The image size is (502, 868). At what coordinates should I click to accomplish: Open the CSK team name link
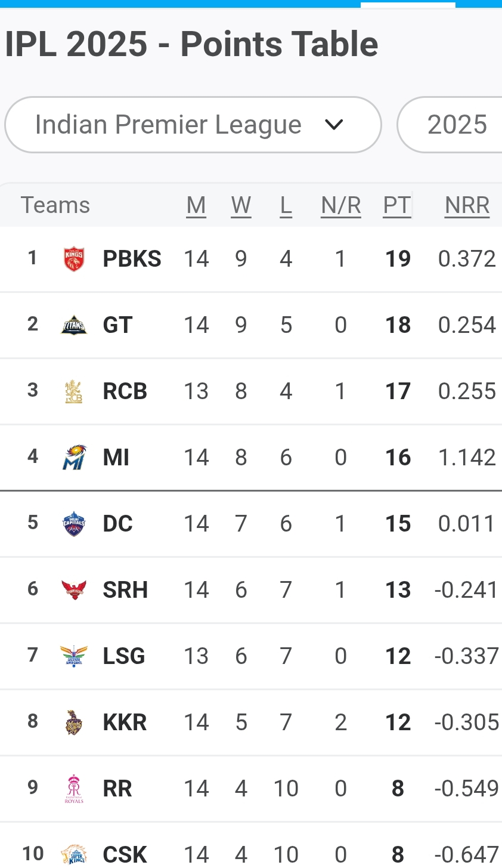[125, 854]
